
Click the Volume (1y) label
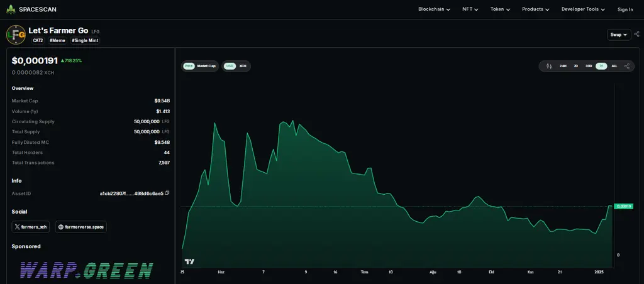26,111
